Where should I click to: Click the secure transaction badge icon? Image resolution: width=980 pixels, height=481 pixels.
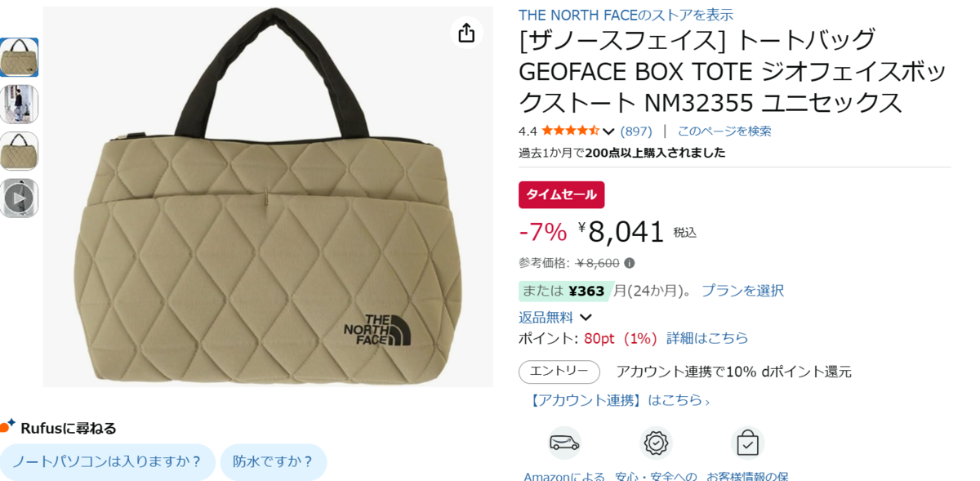(x=656, y=443)
